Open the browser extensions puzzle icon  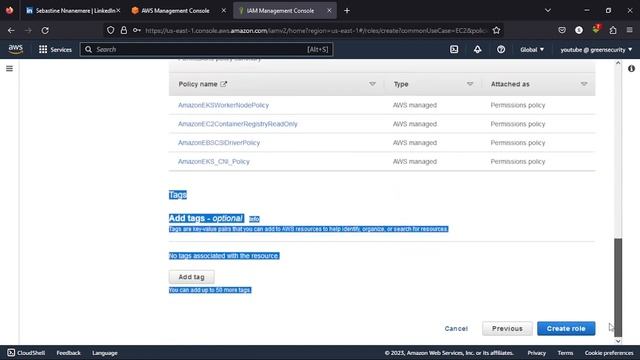pos(613,30)
